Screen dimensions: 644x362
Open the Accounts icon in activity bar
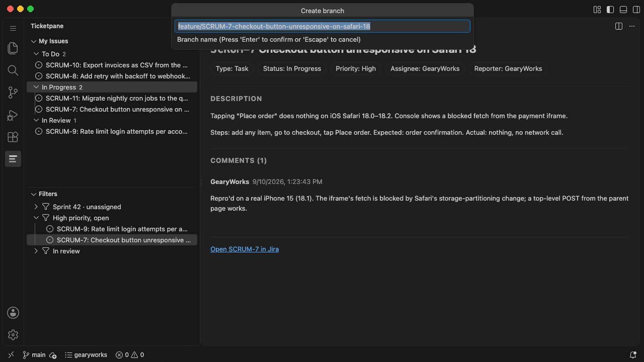pyautogui.click(x=13, y=313)
